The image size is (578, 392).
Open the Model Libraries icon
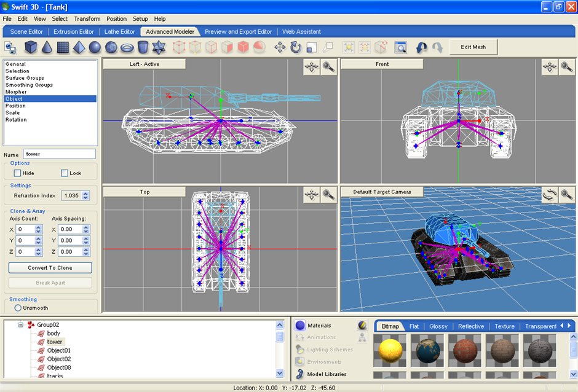pos(300,374)
